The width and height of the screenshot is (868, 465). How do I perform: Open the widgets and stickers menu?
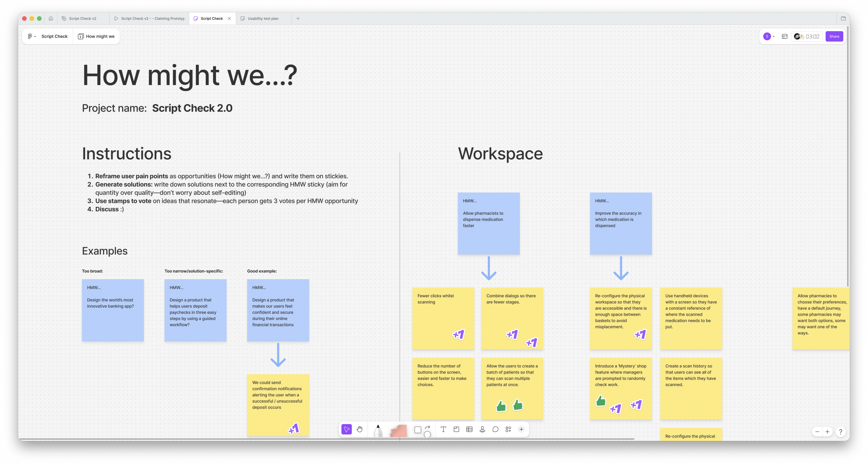(508, 429)
